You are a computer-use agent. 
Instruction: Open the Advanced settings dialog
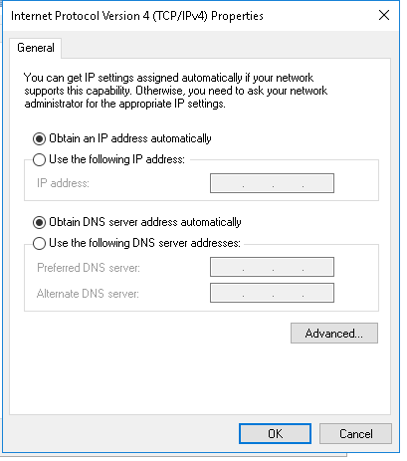[334, 333]
